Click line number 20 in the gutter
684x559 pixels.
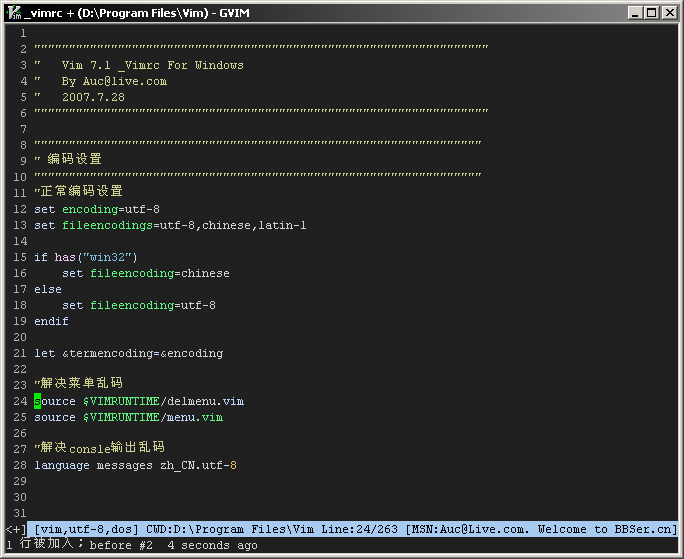pos(20,337)
